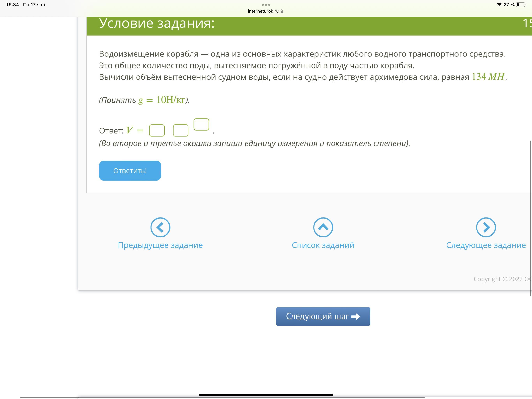Open the Предыдущее задание link
The width and height of the screenshot is (532, 399).
click(x=160, y=245)
